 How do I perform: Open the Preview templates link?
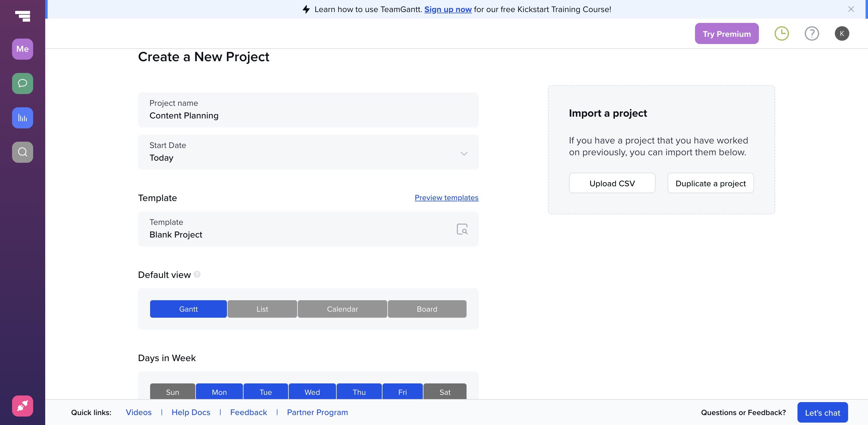pyautogui.click(x=446, y=197)
